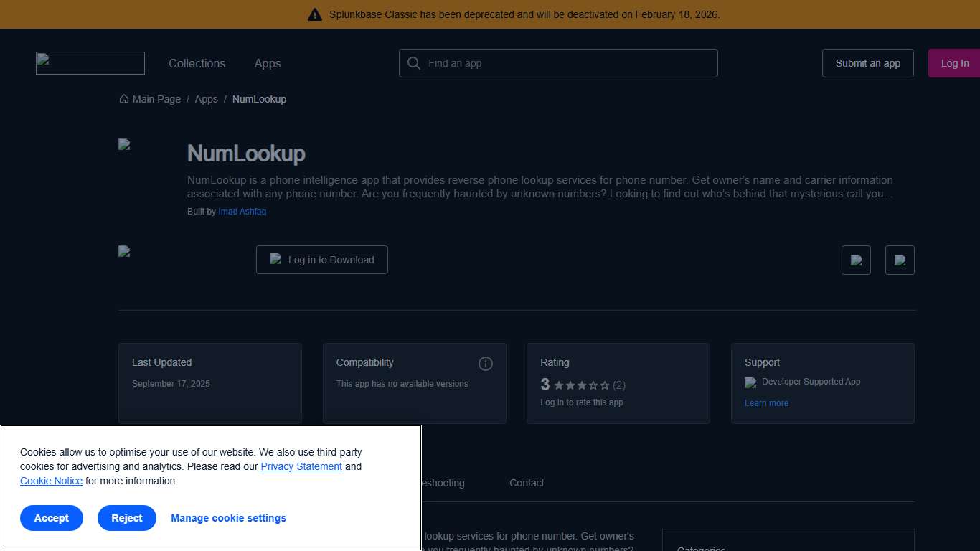980x551 pixels.
Task: Click the Imad Ashfaq developer link
Action: 242,212
